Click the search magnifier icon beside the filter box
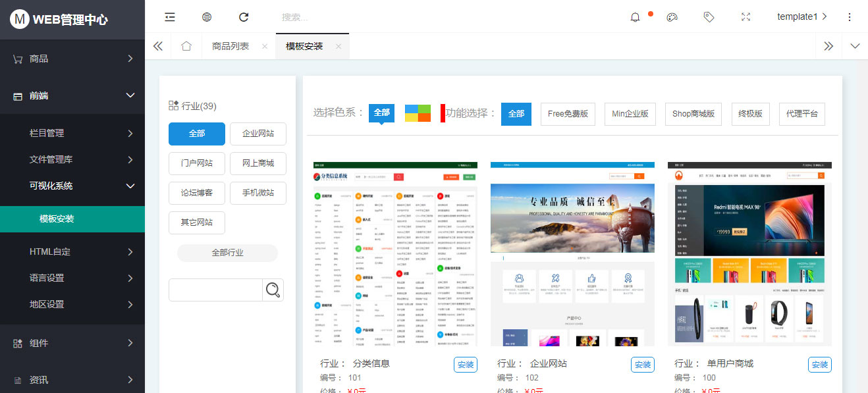 (273, 289)
